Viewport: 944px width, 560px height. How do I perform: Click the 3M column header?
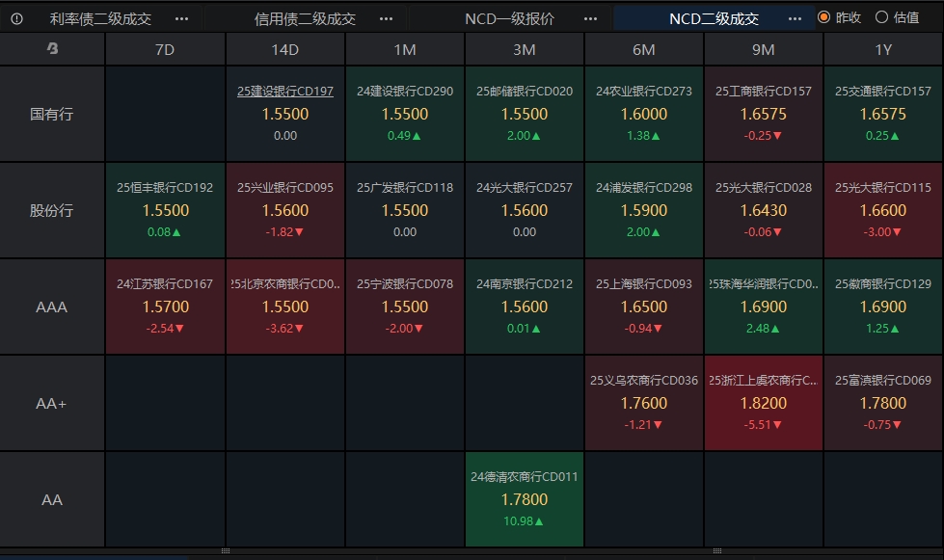tap(525, 49)
